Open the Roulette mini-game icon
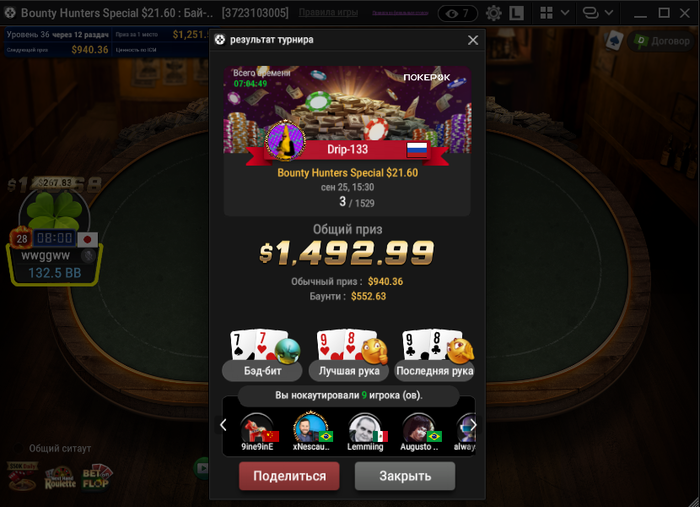Screen dimensions: 700x507 [x=60, y=478]
